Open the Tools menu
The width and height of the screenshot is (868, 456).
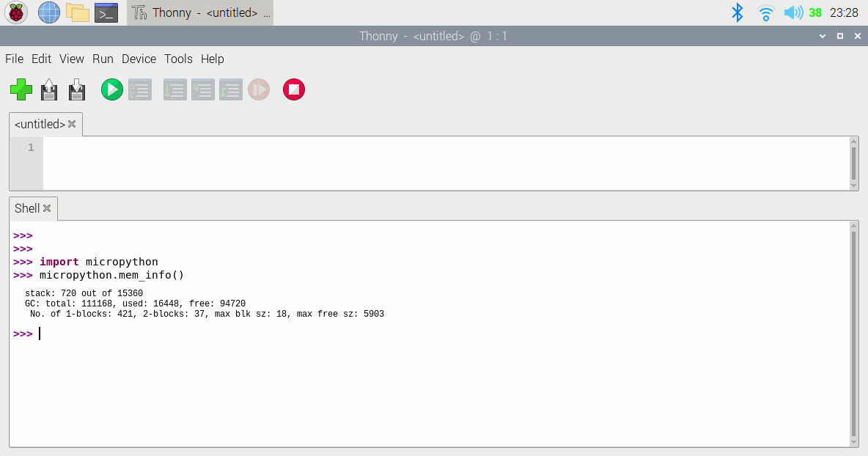178,59
